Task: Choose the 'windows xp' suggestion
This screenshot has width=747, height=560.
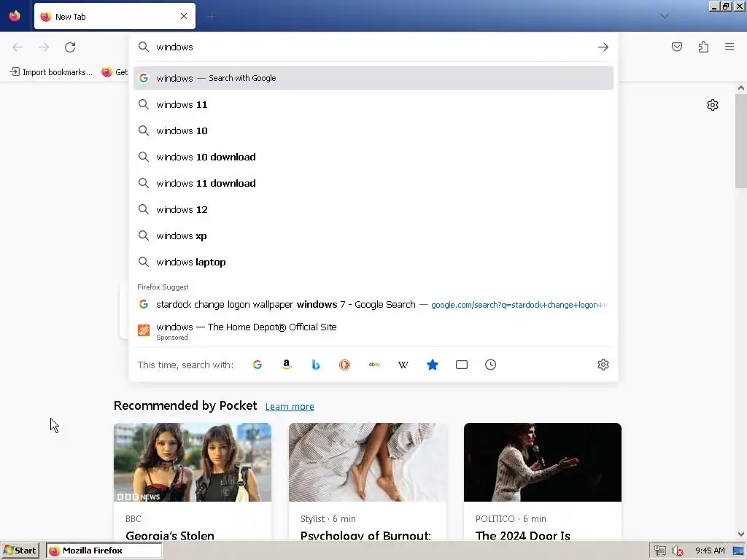Action: tap(373, 236)
